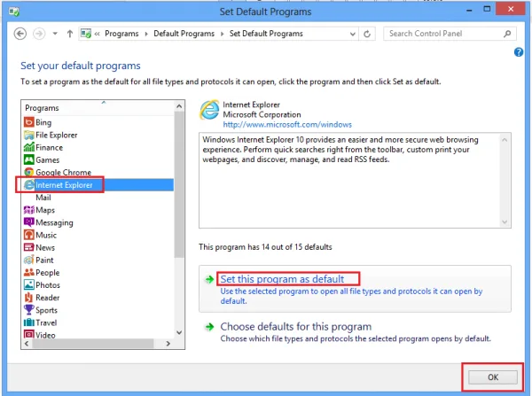Click description box scroll down arrow
This screenshot has width=532, height=396.
(x=505, y=222)
